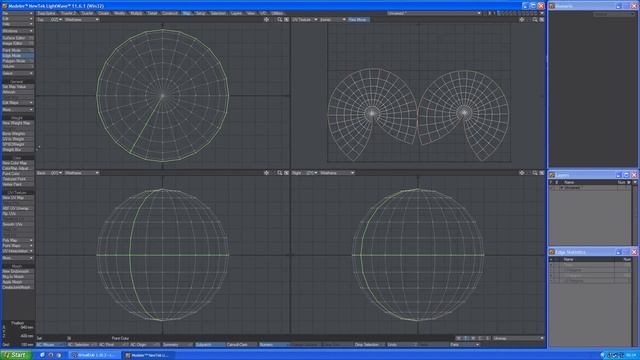The image size is (640, 360).
Task: Open the Modify tab
Action: pyautogui.click(x=120, y=13)
